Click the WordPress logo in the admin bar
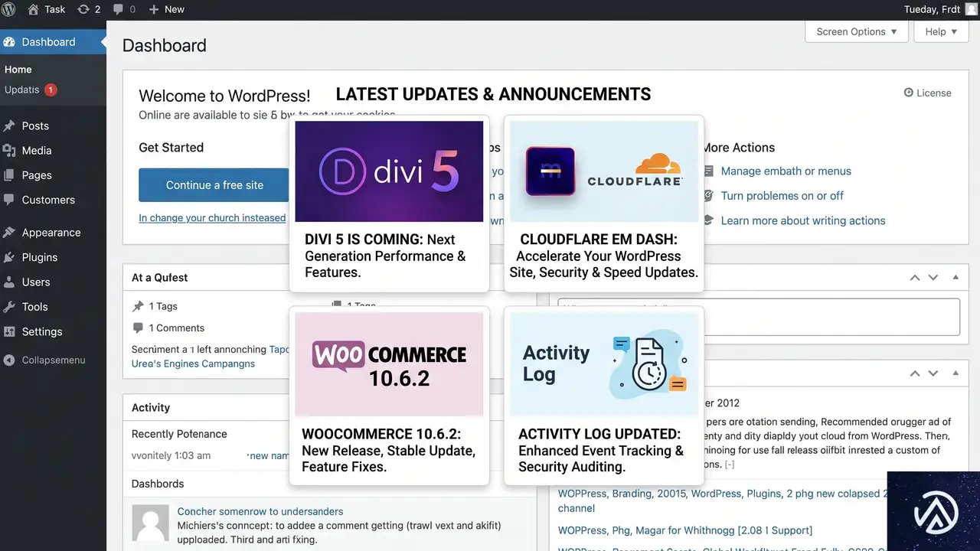 (x=9, y=9)
